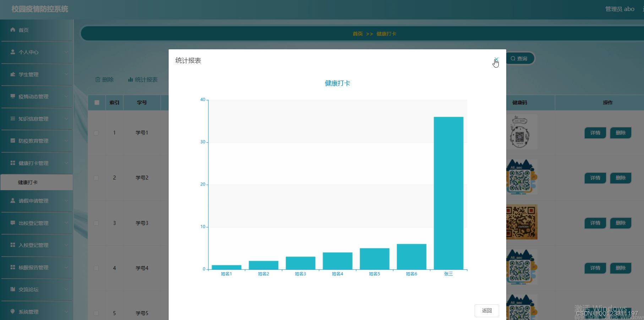Click the 入校登记管理 grid icon
The image size is (644, 320).
click(13, 245)
